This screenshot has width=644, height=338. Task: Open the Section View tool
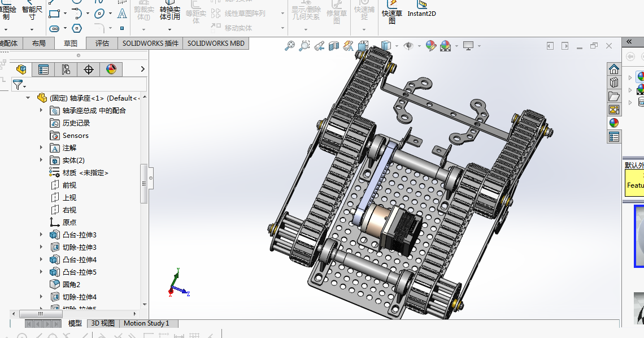coord(333,46)
